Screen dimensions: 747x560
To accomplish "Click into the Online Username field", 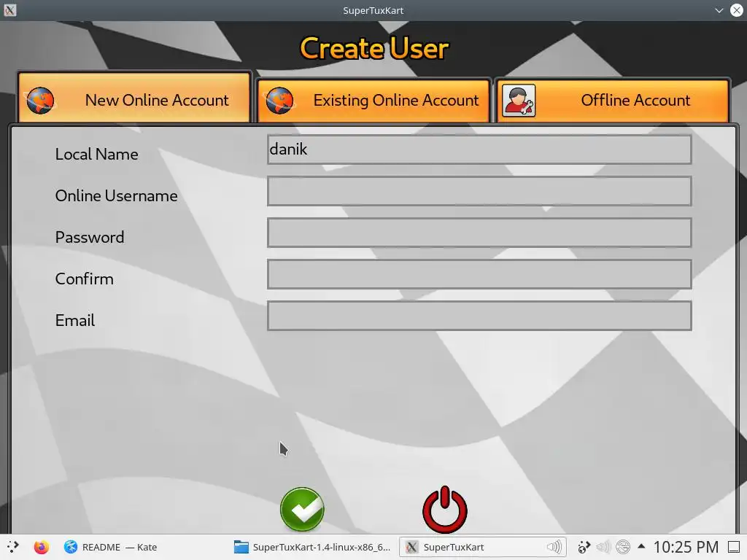I will 479,191.
